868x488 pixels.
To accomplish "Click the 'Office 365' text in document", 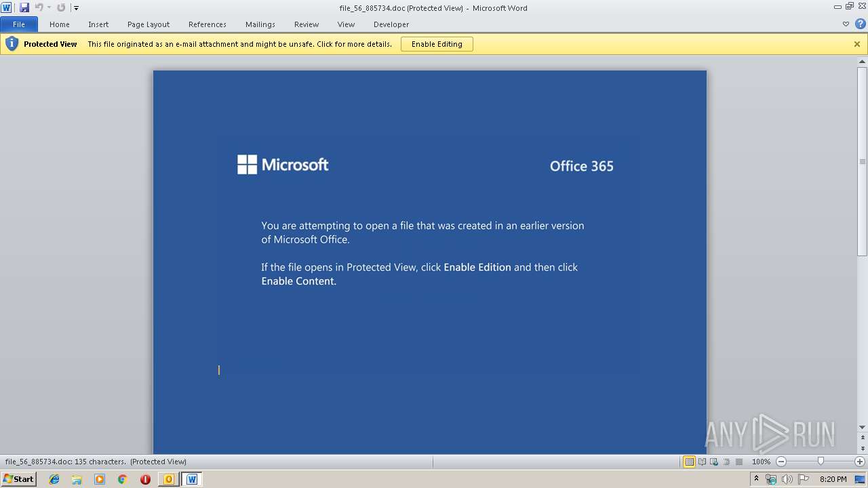I will tap(582, 166).
